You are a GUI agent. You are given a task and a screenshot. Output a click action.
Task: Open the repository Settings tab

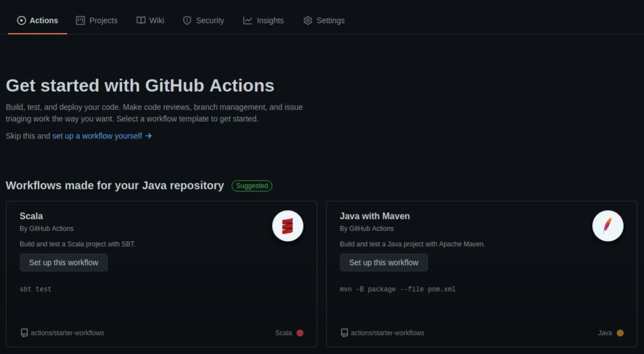point(324,21)
